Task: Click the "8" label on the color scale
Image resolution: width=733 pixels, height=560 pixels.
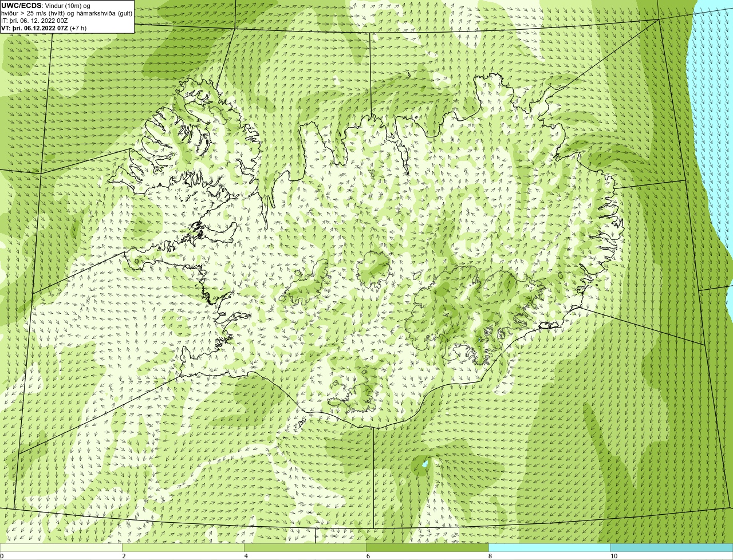Action: point(490,556)
